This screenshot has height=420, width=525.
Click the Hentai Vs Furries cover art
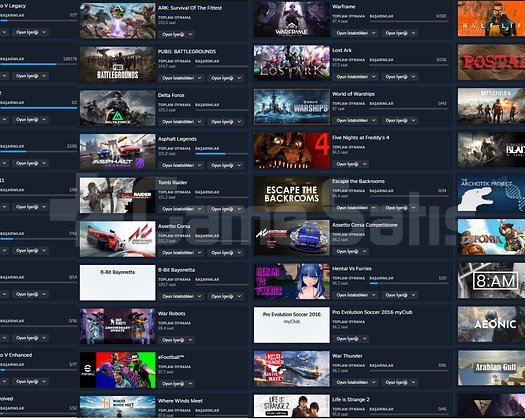tap(292, 281)
